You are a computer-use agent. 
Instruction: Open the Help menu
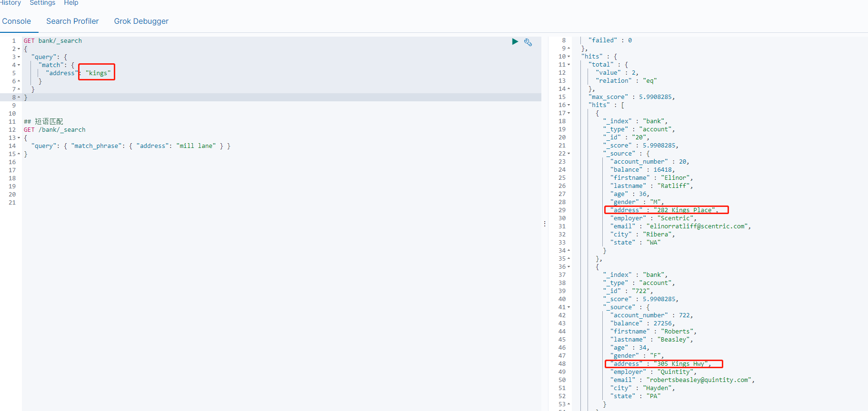[x=71, y=3]
